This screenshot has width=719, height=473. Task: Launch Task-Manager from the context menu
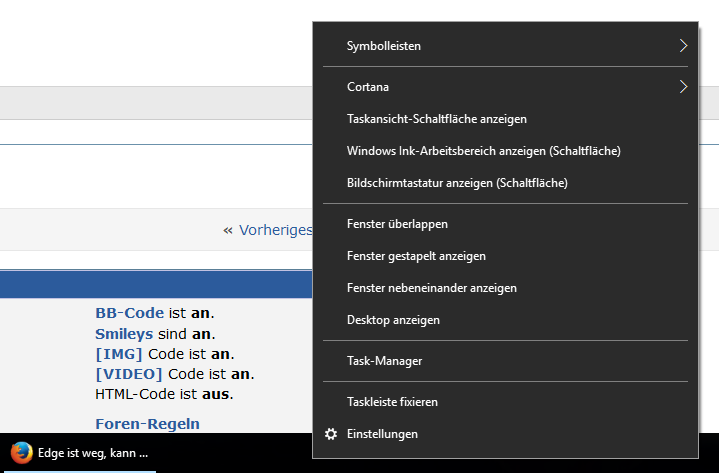(384, 361)
